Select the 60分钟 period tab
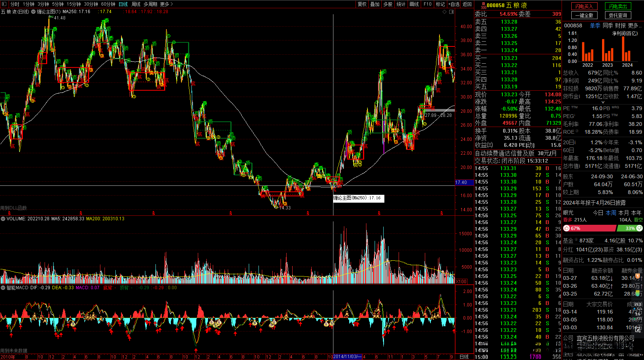Screen dimensions: 644x360 coord(108,4)
